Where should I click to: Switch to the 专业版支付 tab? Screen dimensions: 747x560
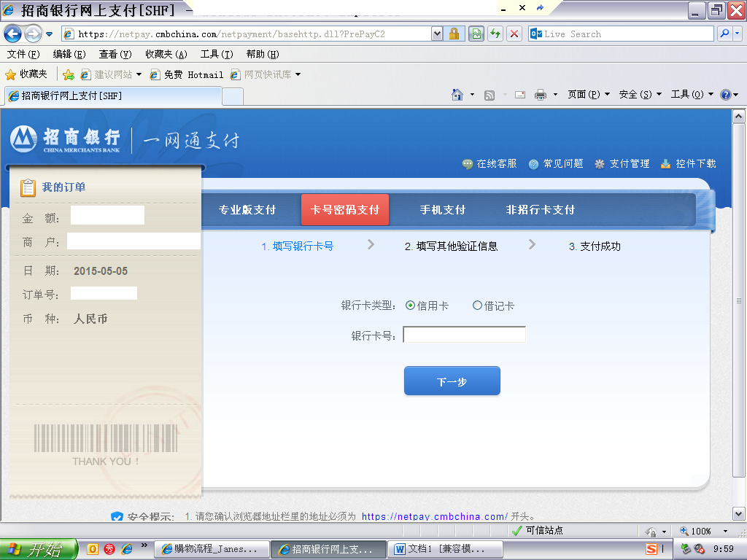247,210
